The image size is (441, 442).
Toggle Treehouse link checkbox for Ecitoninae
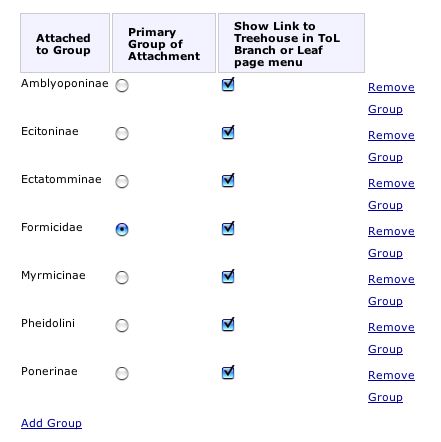[x=228, y=132]
